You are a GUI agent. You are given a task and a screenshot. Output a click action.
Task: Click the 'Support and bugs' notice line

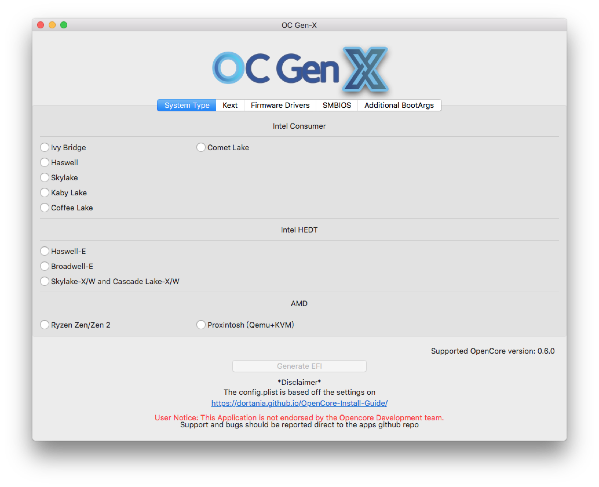coord(299,425)
